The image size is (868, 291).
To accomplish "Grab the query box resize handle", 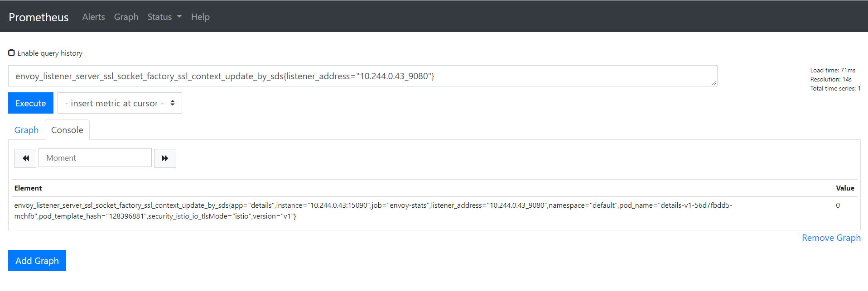I will tap(714, 83).
